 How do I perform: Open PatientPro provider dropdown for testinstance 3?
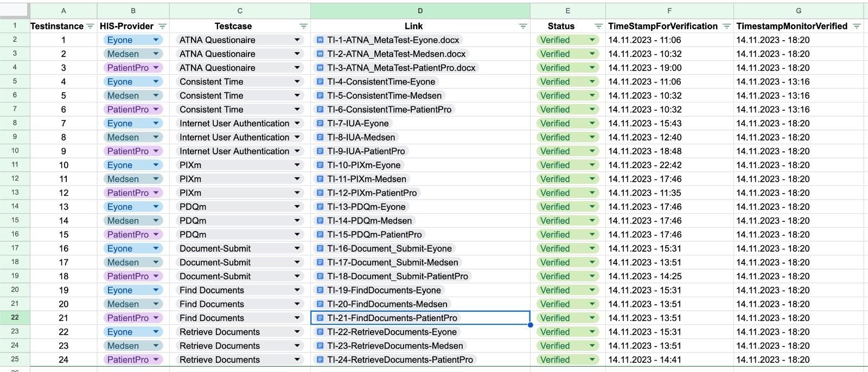156,68
